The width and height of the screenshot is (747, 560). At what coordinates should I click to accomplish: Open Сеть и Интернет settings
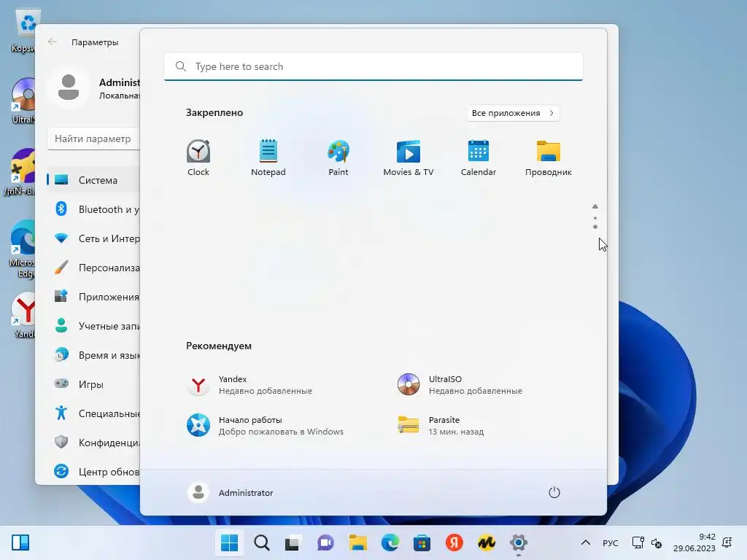(x=93, y=238)
